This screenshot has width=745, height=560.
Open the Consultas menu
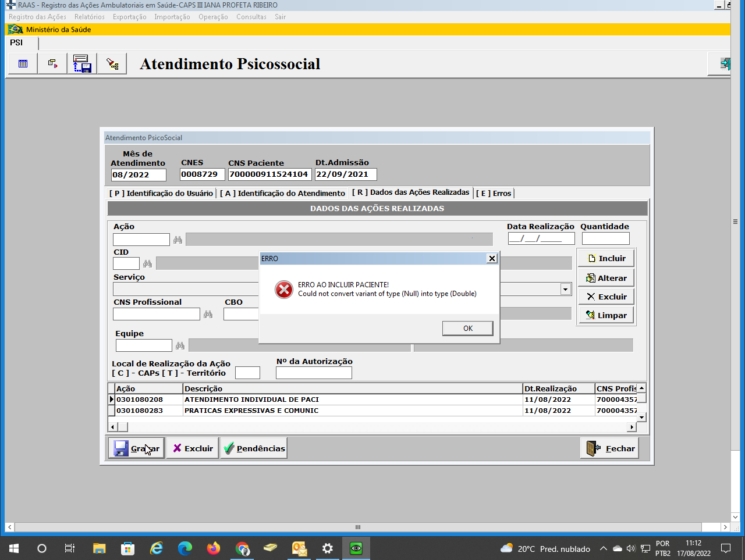point(251,17)
